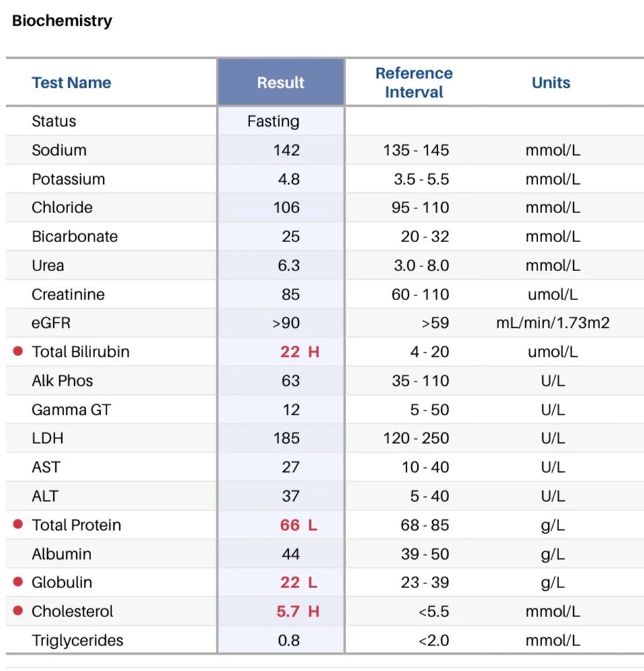Click the low globulin result 22 L
This screenshot has height=671, width=644.
point(299,583)
